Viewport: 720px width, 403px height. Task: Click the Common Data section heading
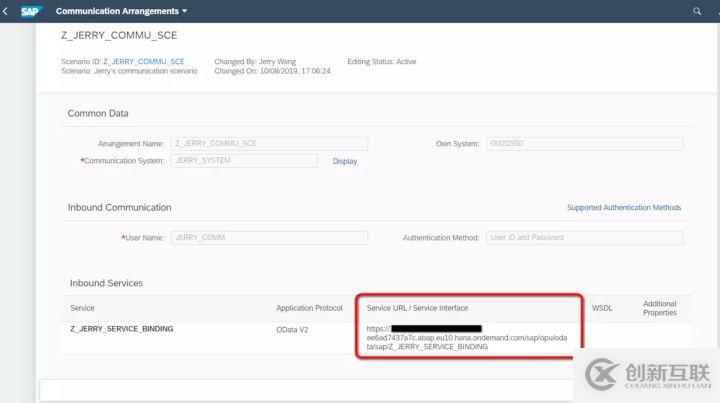click(98, 113)
